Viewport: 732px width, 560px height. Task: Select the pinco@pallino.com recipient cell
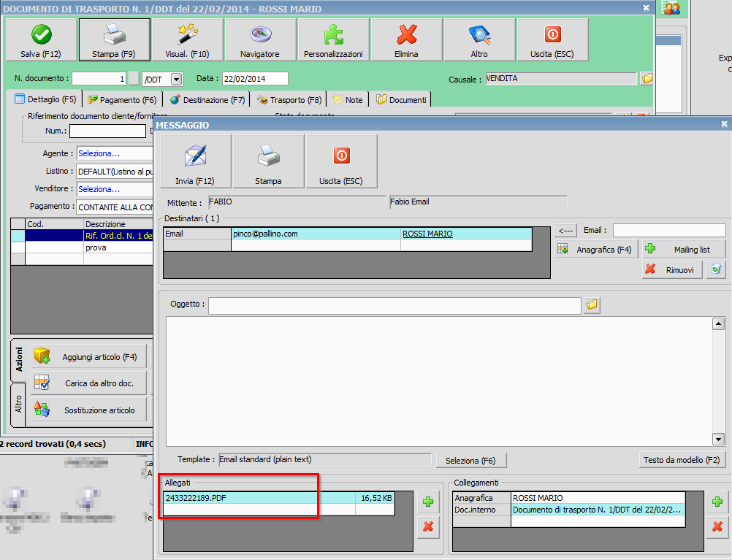(x=316, y=234)
